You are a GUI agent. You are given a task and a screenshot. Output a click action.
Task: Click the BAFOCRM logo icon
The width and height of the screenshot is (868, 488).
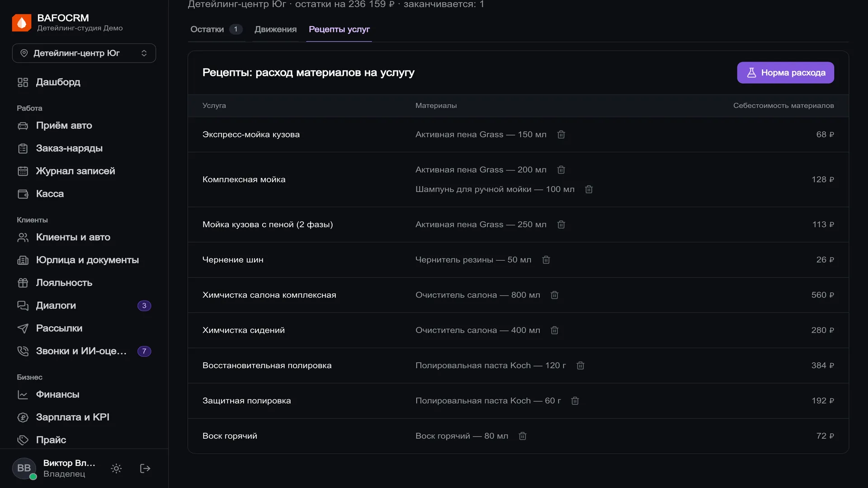pyautogui.click(x=22, y=23)
